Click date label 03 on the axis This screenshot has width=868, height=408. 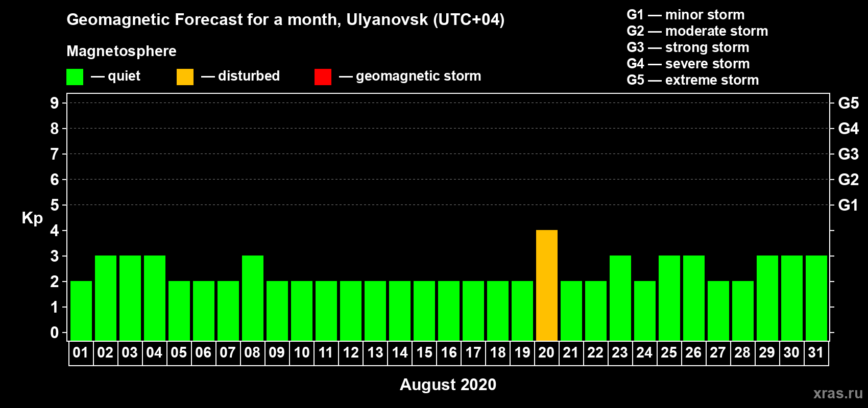pyautogui.click(x=130, y=352)
